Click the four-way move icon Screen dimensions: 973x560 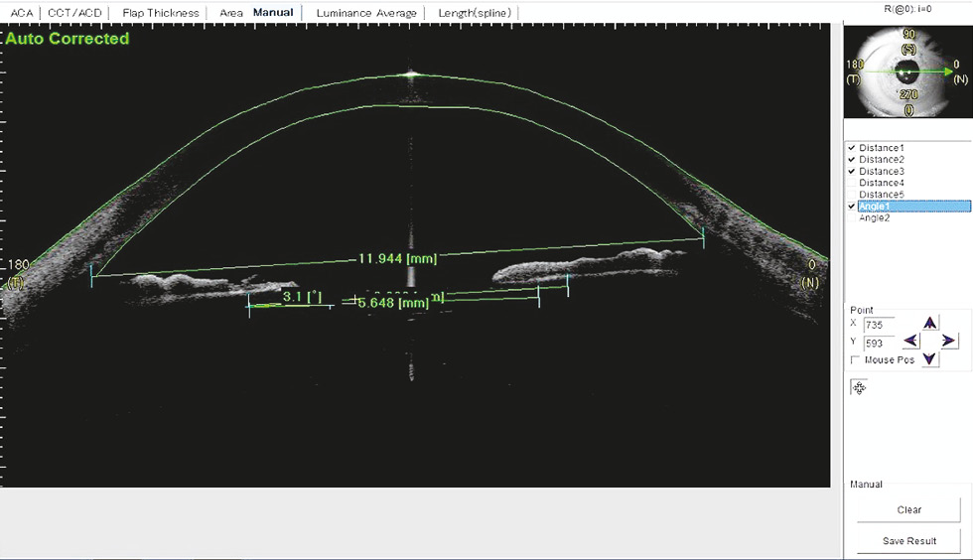click(x=859, y=388)
